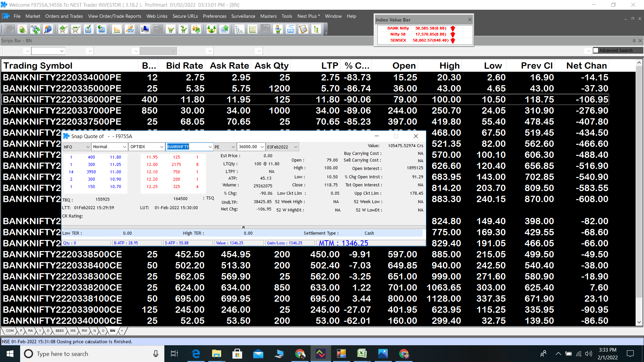Open 03Feb2022 expiry dropdown

point(296,147)
